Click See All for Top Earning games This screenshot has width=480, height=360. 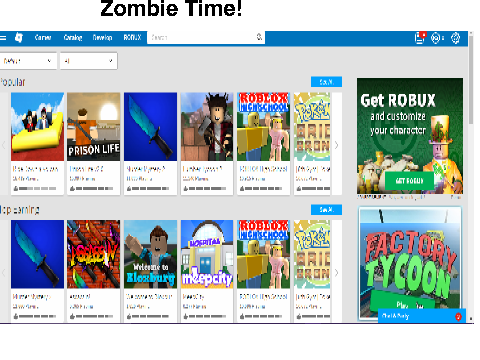click(326, 210)
